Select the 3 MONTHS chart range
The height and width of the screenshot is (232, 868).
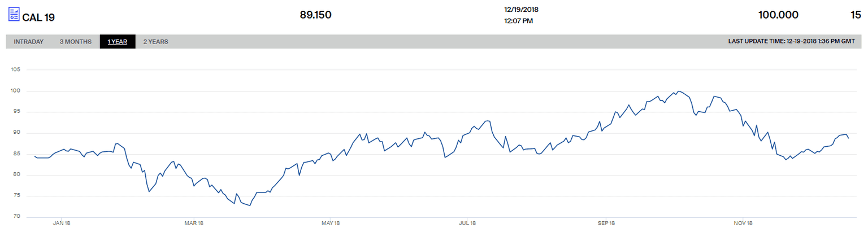point(76,42)
